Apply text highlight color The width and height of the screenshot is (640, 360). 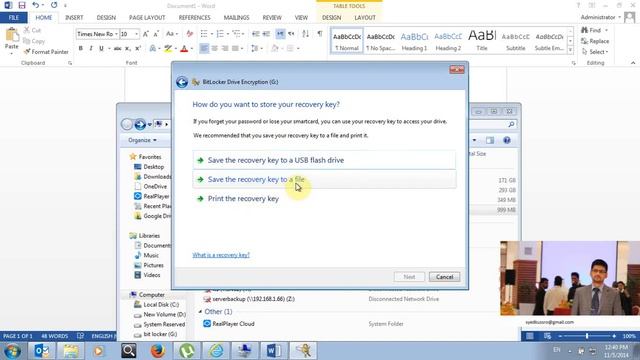click(x=168, y=49)
